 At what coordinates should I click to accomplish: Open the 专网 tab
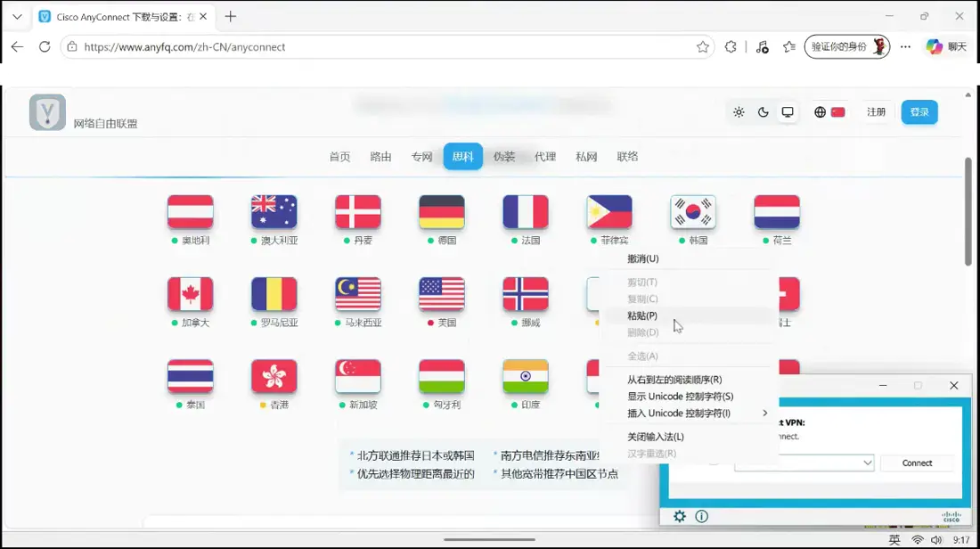coord(422,157)
